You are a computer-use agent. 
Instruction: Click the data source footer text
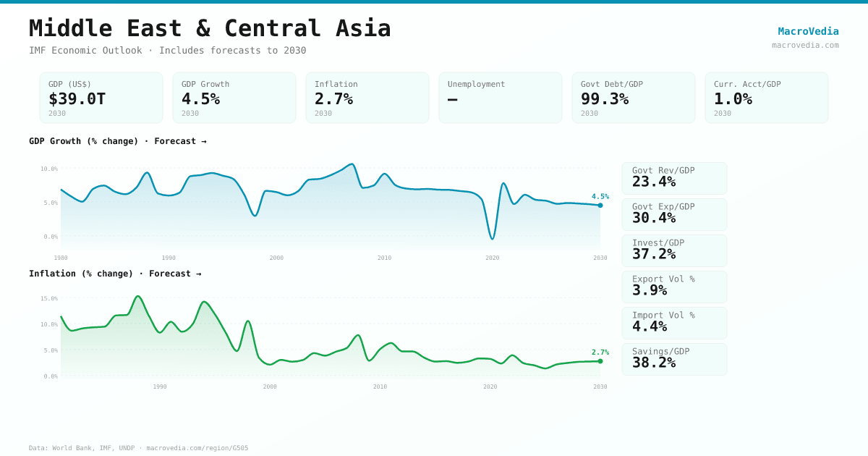[138, 448]
